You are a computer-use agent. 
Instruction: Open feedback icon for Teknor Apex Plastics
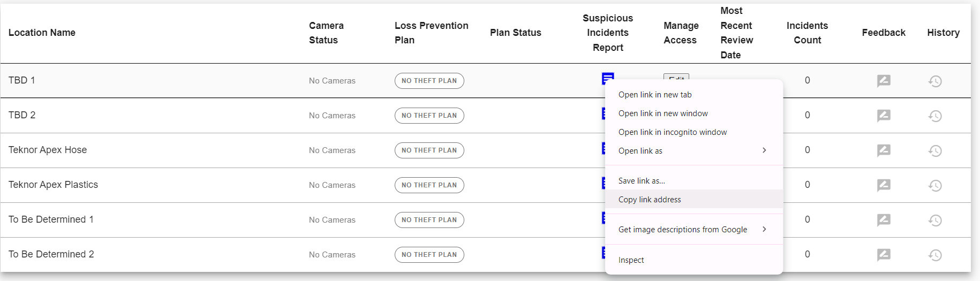pyautogui.click(x=884, y=185)
